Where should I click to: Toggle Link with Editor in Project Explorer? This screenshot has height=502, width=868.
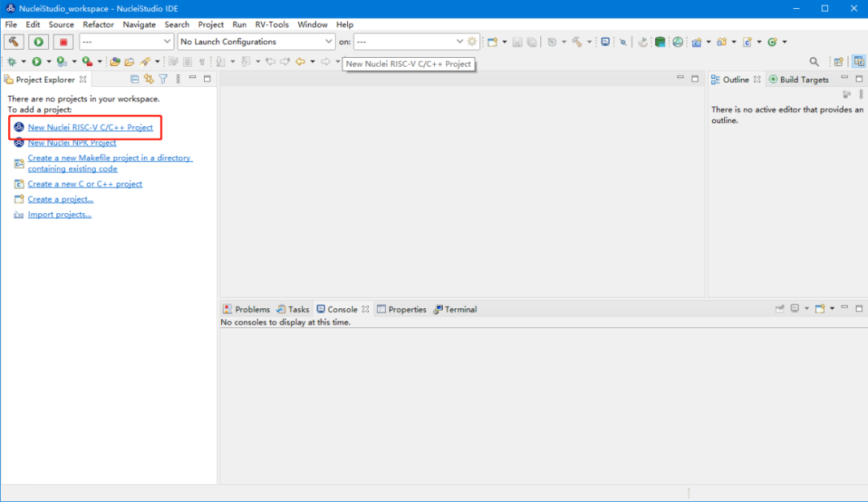(149, 79)
